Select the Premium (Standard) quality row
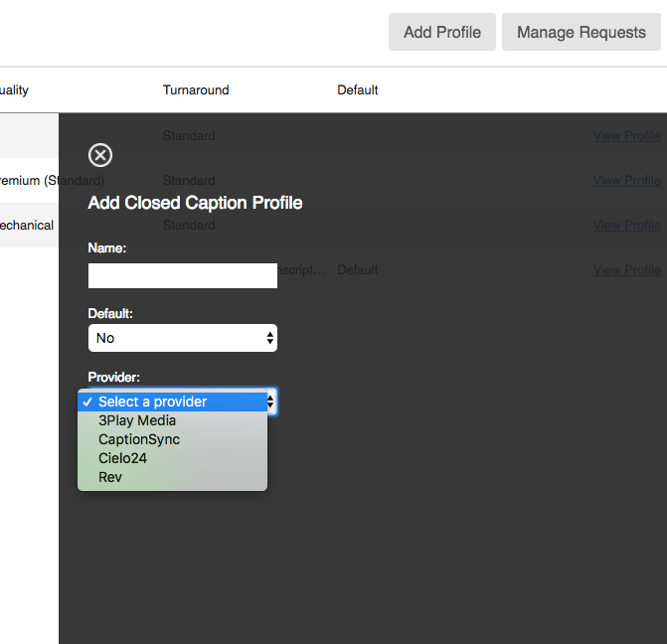 (28, 181)
